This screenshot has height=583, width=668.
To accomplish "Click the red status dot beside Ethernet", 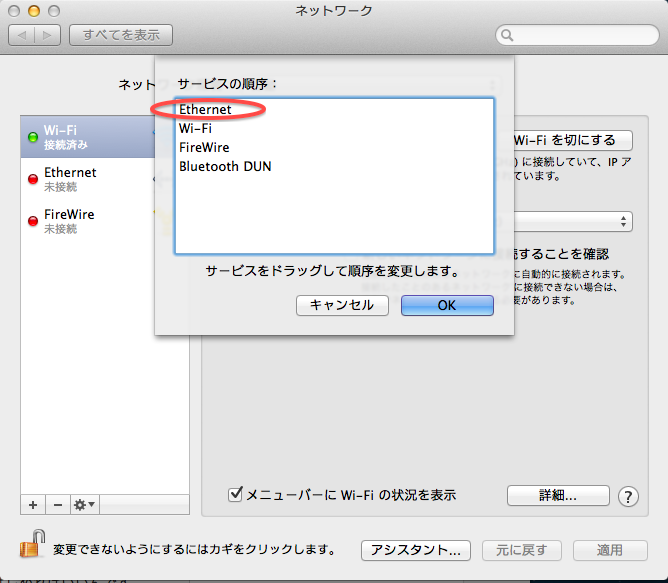I will 33,179.
